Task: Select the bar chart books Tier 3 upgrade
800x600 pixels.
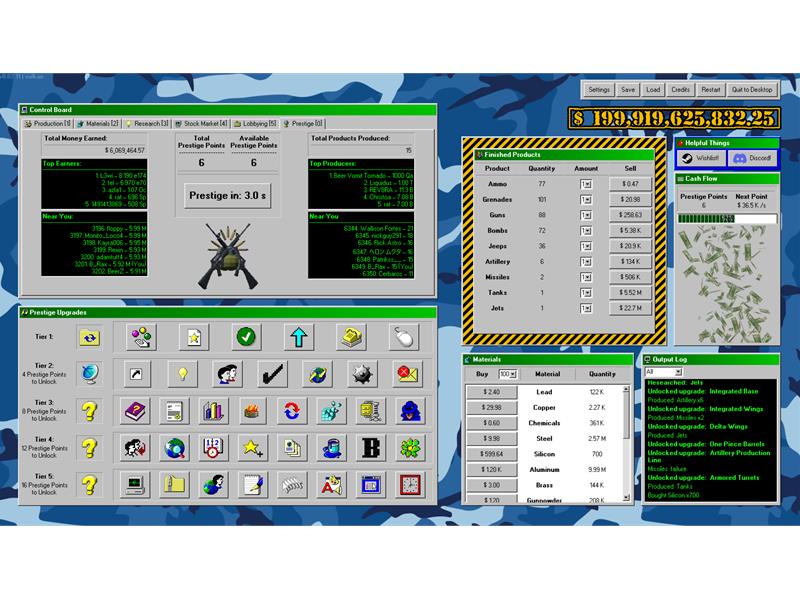Action: click(x=211, y=411)
